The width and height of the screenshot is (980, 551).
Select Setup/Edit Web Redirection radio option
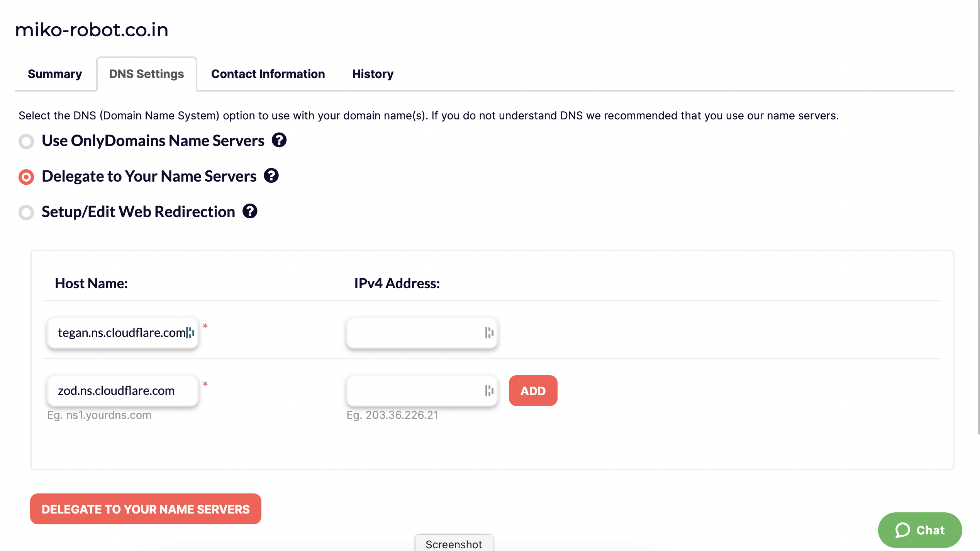(26, 212)
